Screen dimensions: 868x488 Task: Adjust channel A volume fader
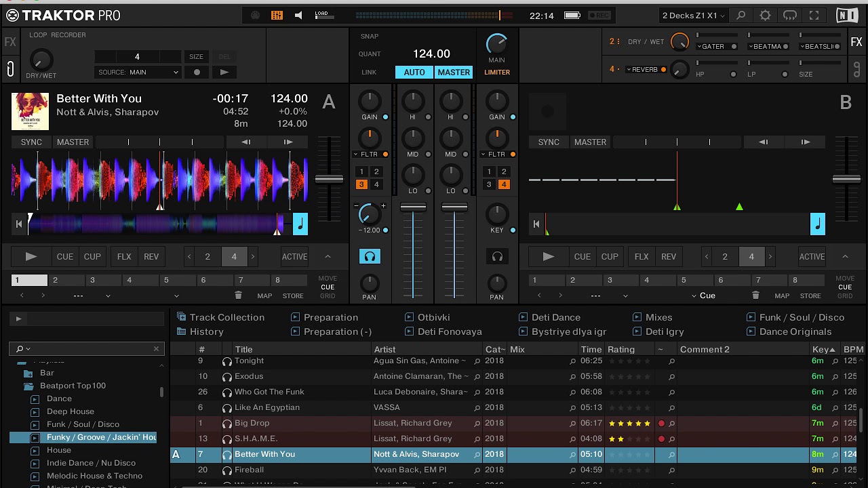pos(413,207)
